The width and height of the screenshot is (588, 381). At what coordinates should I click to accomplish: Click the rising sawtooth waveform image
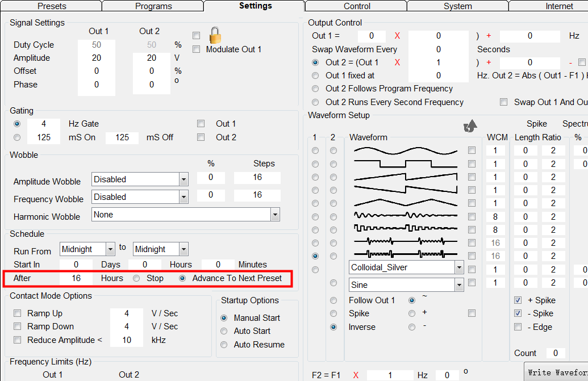[x=405, y=177]
